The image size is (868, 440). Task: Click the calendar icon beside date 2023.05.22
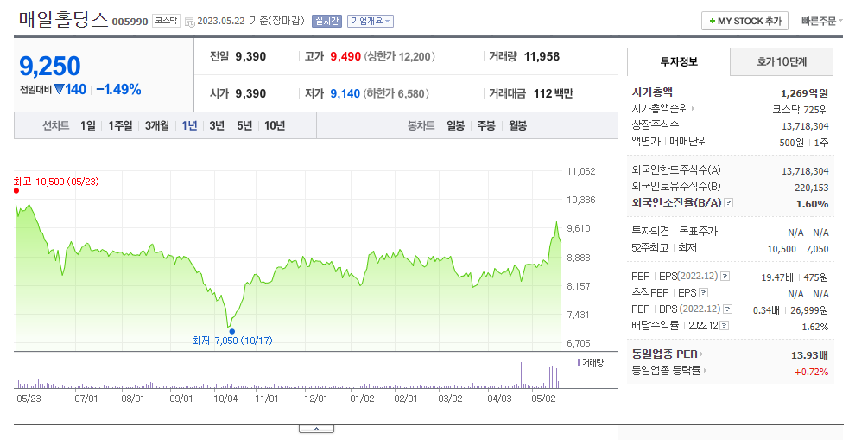click(x=189, y=22)
